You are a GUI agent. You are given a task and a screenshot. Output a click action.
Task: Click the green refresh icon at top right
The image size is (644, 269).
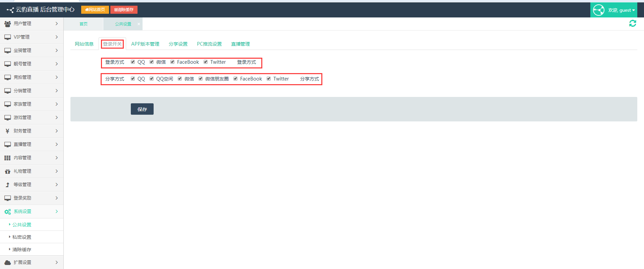(633, 23)
